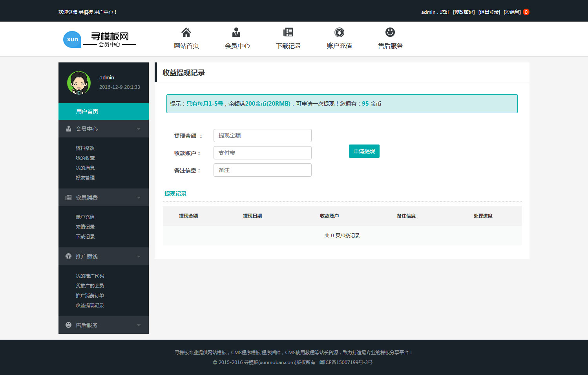Open 我的推广代码 in the sidebar
The height and width of the screenshot is (375, 588).
pos(90,276)
